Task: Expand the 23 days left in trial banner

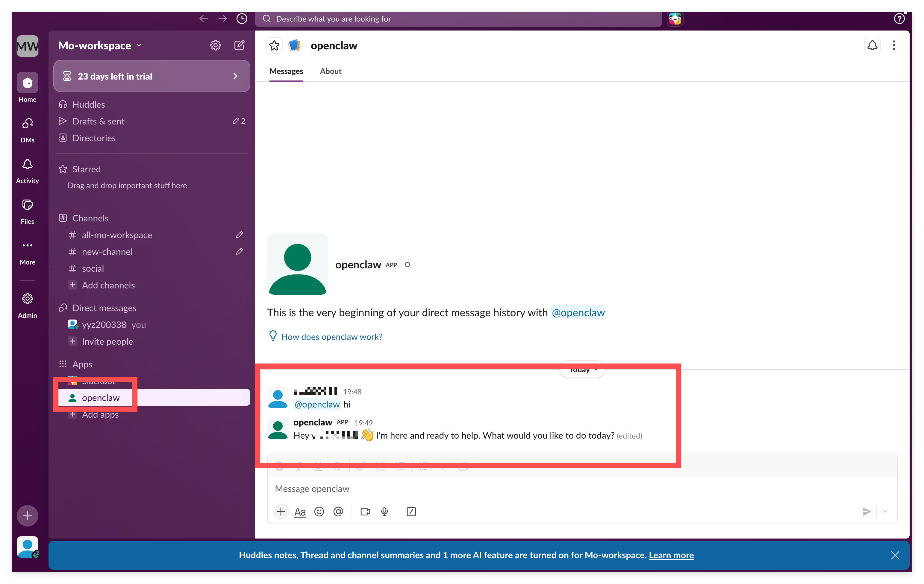Action: 152,76
